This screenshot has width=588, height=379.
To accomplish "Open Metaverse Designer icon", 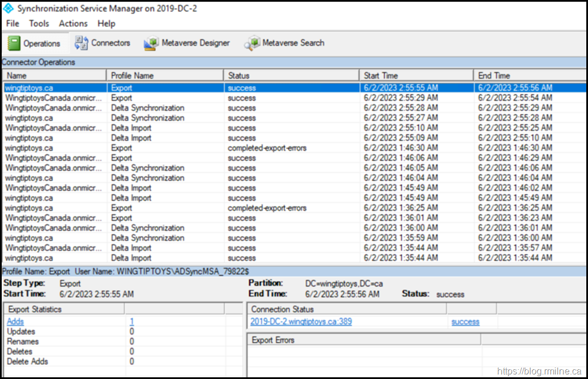I will pos(151,43).
